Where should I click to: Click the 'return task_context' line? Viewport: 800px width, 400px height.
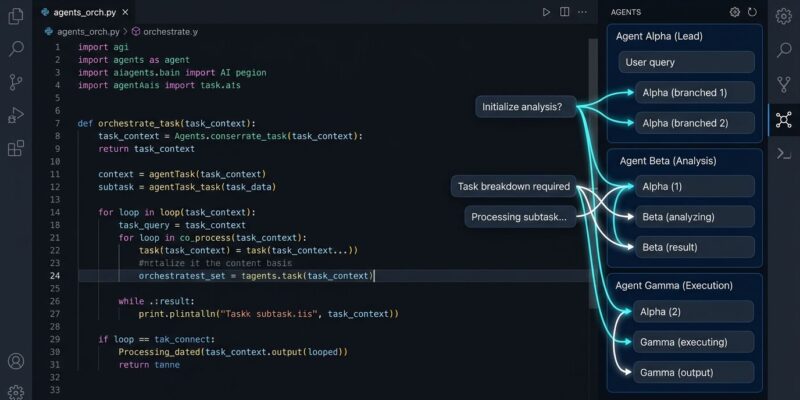(x=146, y=148)
